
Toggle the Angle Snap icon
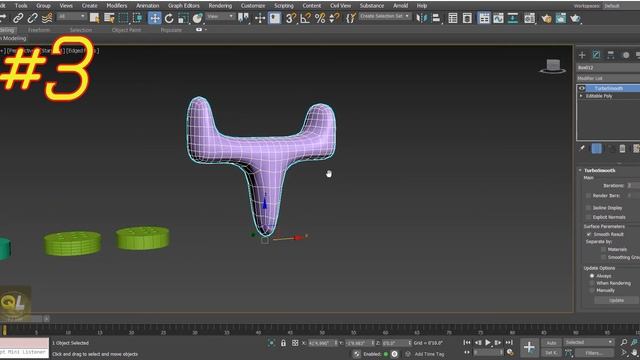tap(305, 18)
